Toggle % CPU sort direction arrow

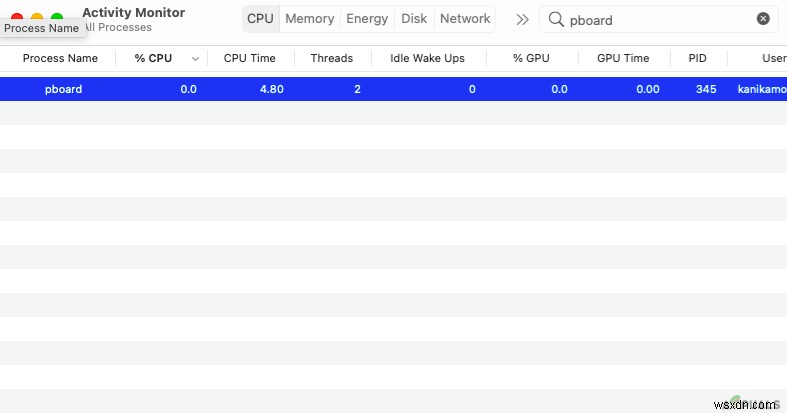coord(195,59)
